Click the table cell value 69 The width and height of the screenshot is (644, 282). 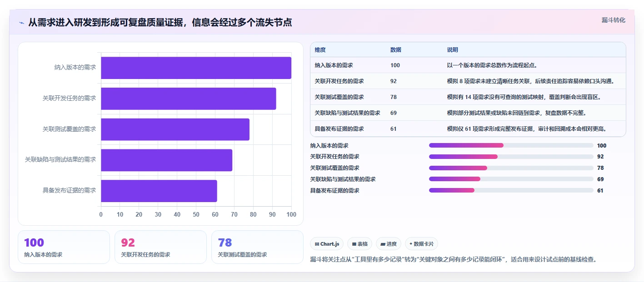pyautogui.click(x=393, y=113)
